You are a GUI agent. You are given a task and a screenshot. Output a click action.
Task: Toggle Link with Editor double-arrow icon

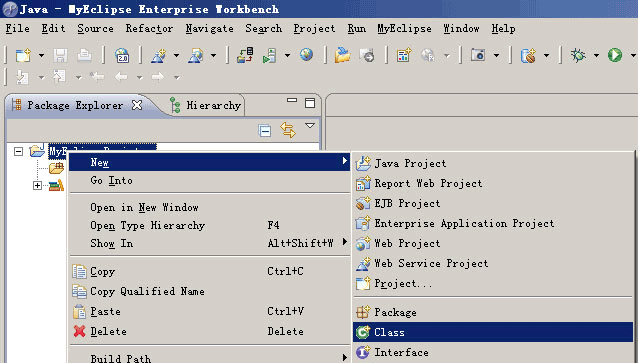(288, 130)
